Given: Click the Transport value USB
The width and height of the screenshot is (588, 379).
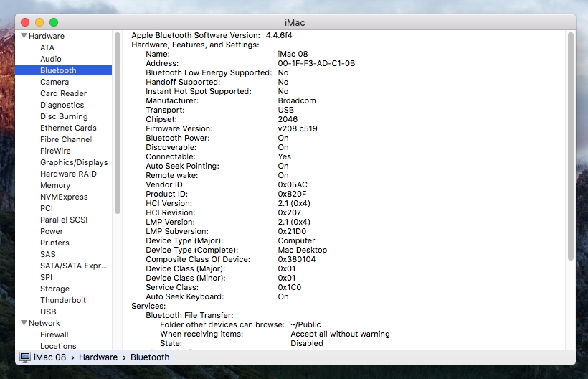Looking at the screenshot, I should tap(285, 110).
